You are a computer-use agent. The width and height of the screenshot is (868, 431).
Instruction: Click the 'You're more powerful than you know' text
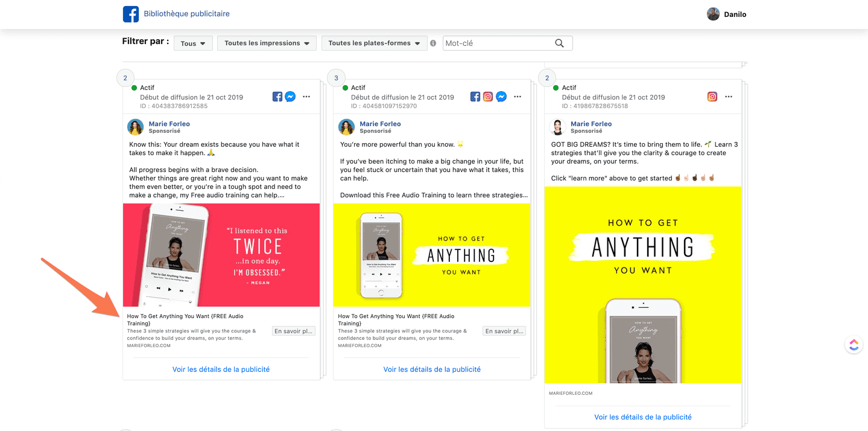(x=434, y=170)
